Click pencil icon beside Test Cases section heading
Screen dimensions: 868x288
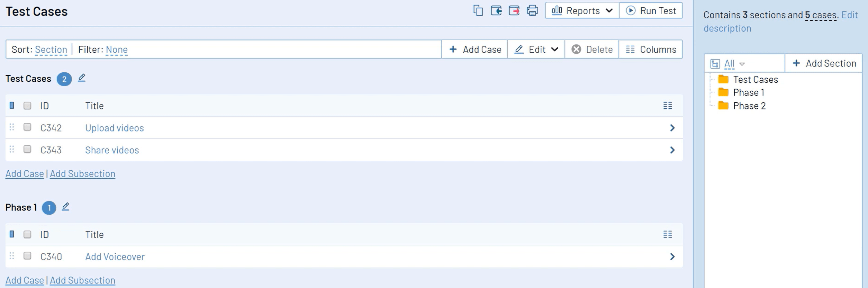tap(82, 78)
